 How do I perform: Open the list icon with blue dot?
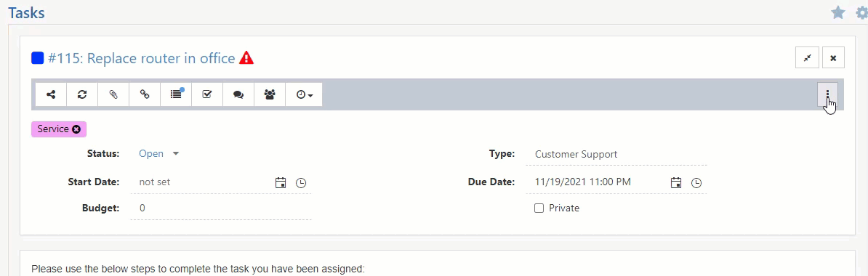(176, 94)
